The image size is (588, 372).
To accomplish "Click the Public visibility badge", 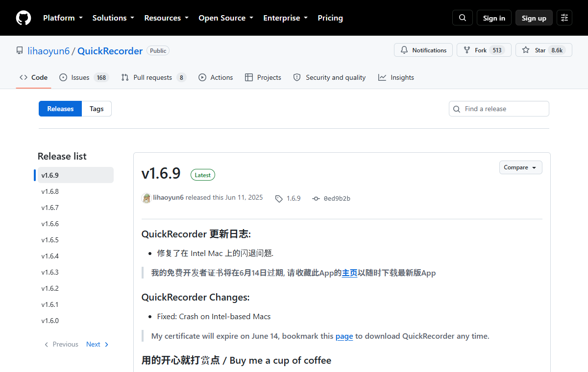I will (158, 51).
